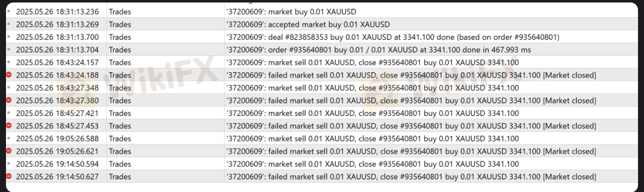The height and width of the screenshot is (192, 644).
Task: Select the deal #823858353 log message
Action: (x=393, y=37)
